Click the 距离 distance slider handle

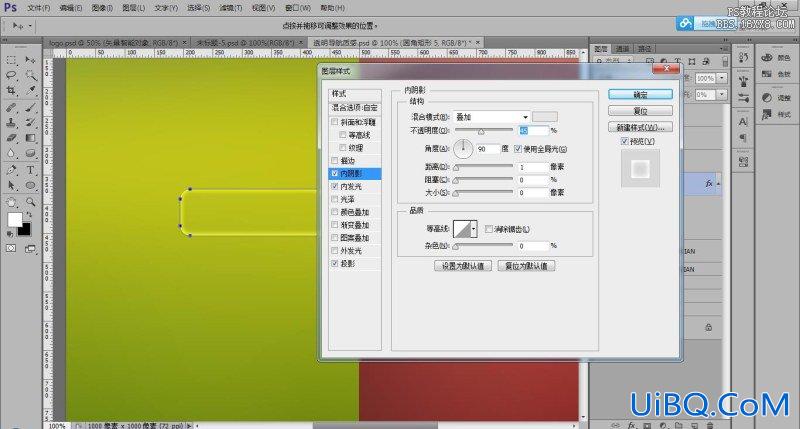click(456, 168)
